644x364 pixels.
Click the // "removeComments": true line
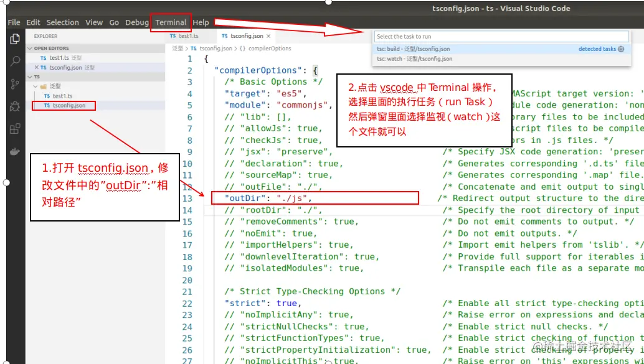(291, 222)
